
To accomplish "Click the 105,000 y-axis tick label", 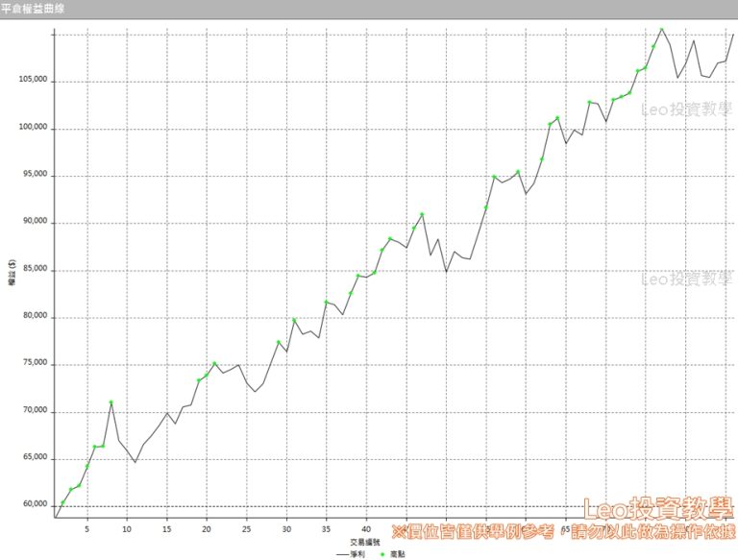I will point(34,82).
